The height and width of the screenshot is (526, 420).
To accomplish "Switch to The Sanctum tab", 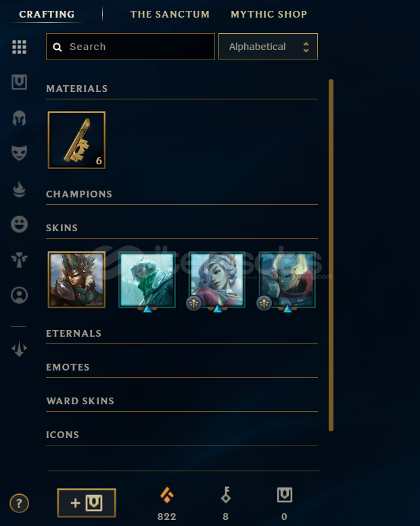I will [170, 14].
